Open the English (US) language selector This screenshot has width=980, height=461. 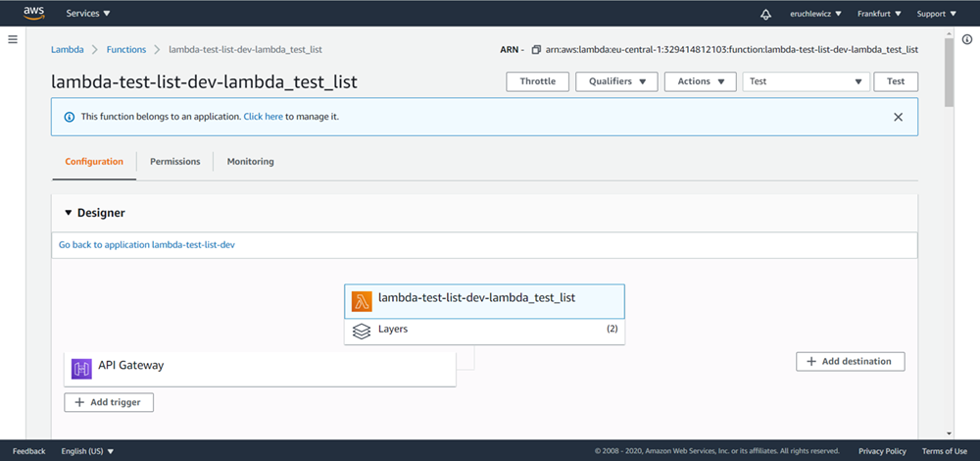point(87,451)
